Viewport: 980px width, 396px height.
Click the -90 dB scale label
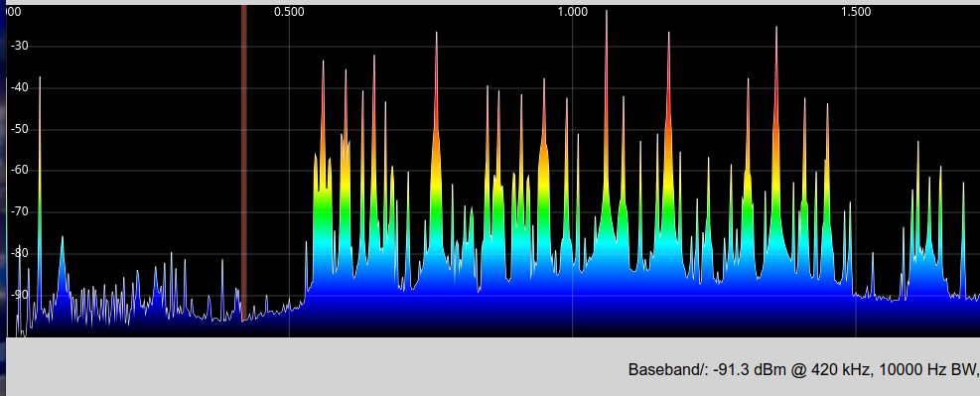tap(19, 294)
